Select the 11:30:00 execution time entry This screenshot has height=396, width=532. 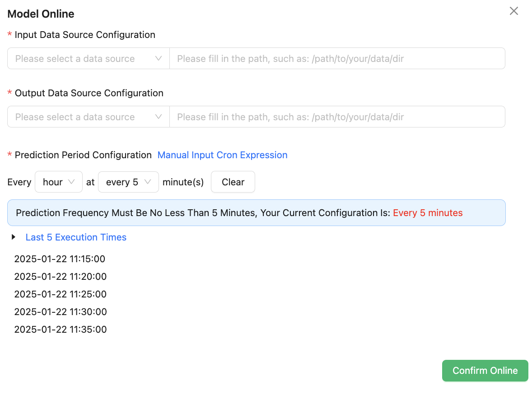[x=60, y=312]
